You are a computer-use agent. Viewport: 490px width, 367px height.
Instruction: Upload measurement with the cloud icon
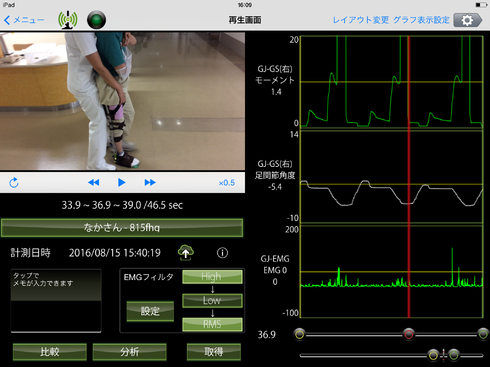pyautogui.click(x=186, y=253)
